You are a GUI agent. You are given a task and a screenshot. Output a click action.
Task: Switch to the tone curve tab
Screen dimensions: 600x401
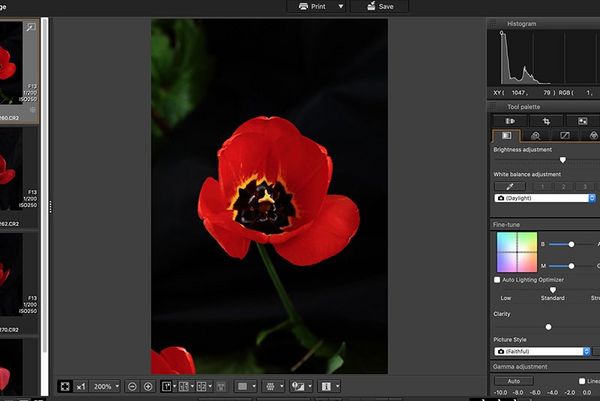[564, 135]
